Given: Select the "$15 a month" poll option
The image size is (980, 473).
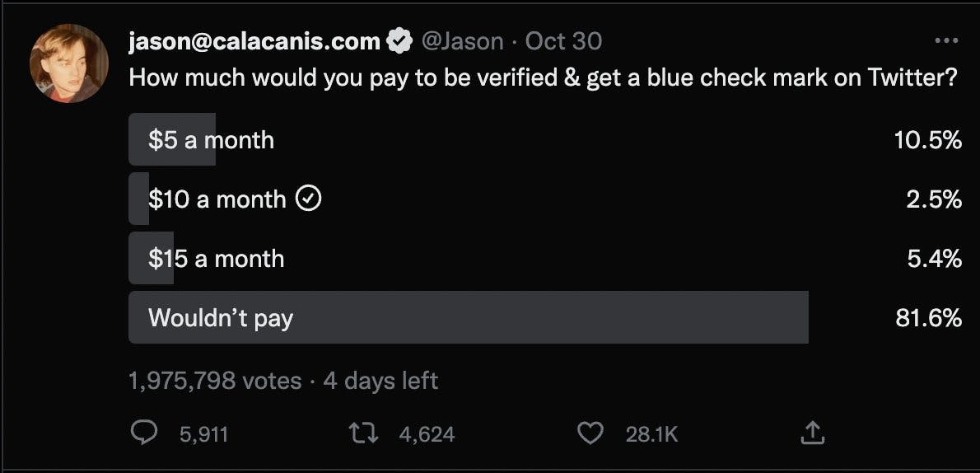Looking at the screenshot, I should click(x=216, y=259).
